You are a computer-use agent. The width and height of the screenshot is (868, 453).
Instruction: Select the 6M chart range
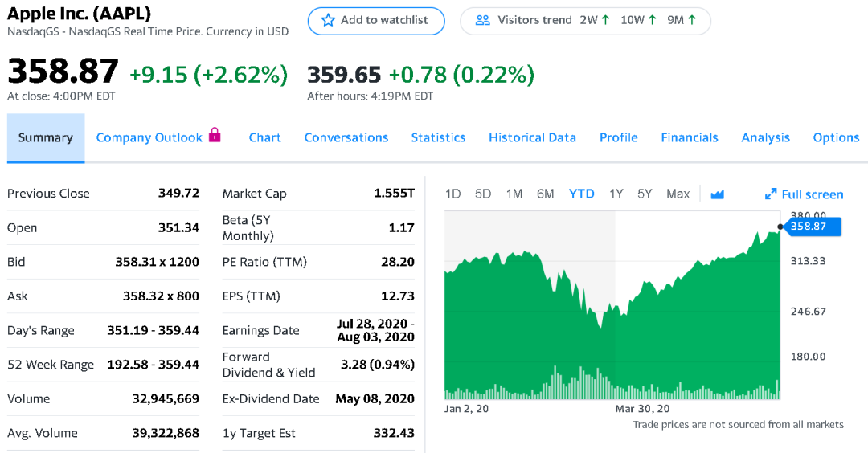[x=545, y=194]
